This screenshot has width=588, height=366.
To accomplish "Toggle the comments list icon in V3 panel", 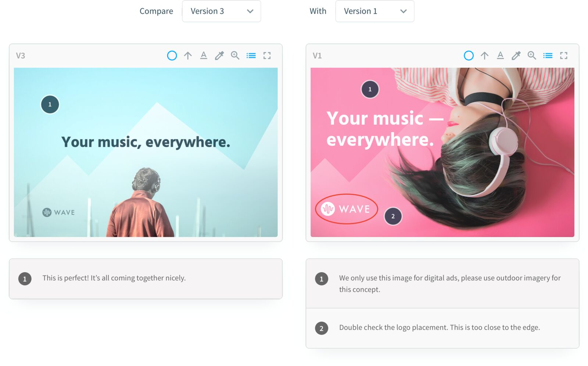I will click(251, 55).
